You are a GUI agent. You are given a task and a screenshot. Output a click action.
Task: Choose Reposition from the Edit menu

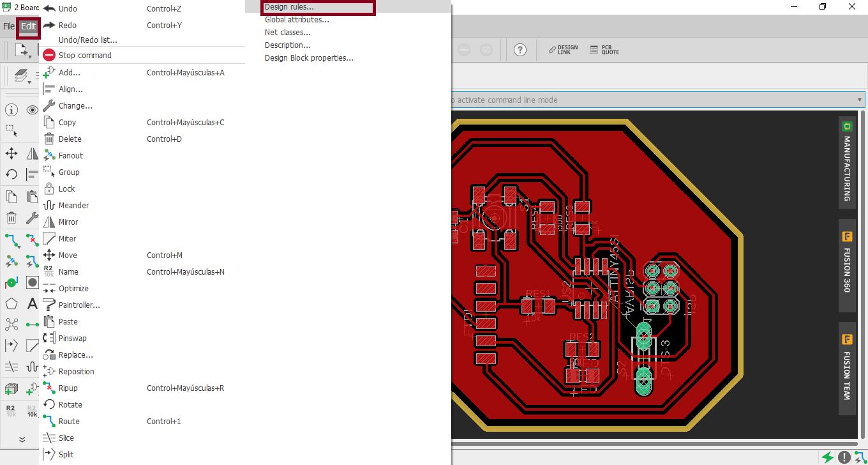click(x=143, y=372)
